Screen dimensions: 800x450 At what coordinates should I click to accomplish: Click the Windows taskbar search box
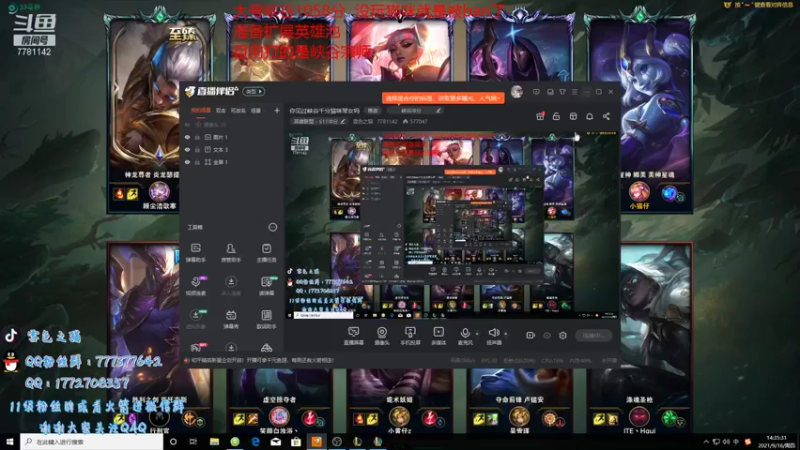pyautogui.click(x=92, y=442)
